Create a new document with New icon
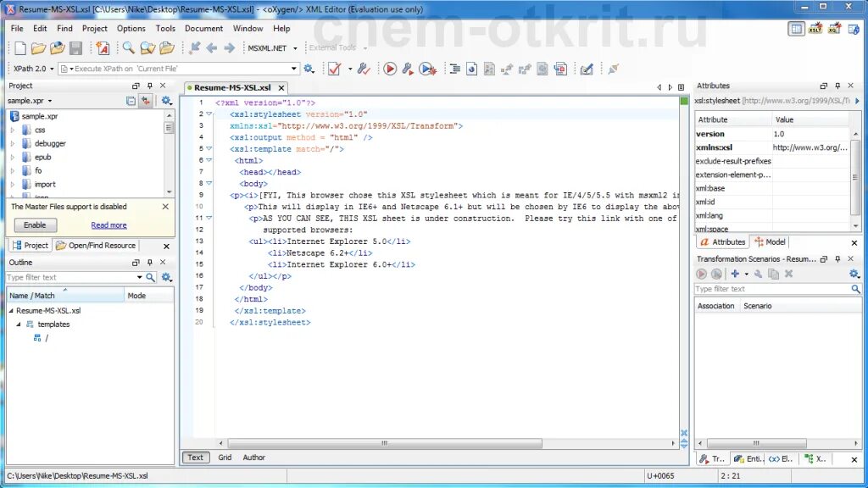 pos(20,48)
